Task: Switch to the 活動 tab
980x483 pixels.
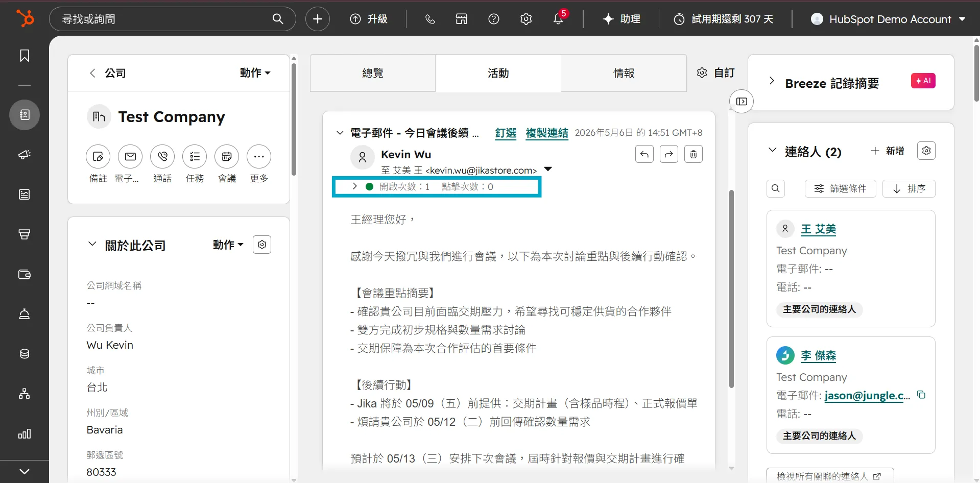Action: [x=498, y=73]
